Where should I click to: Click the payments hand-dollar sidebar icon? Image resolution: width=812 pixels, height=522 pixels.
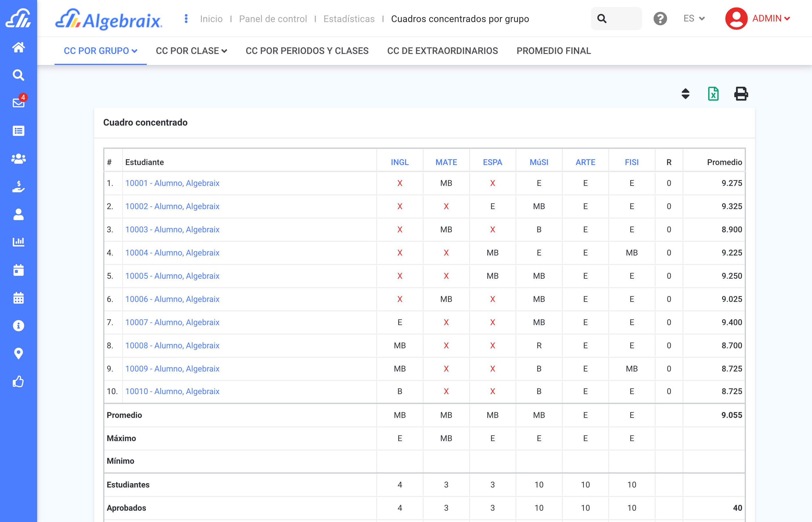point(19,186)
